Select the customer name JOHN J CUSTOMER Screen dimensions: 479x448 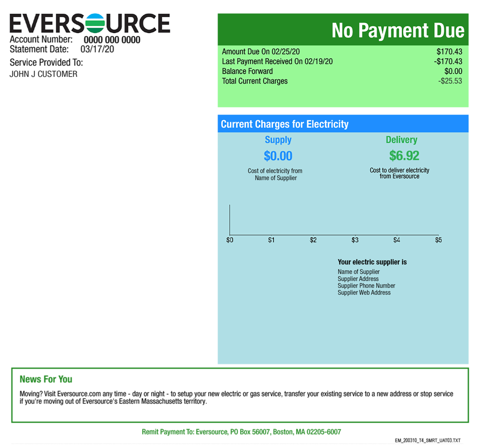click(43, 74)
